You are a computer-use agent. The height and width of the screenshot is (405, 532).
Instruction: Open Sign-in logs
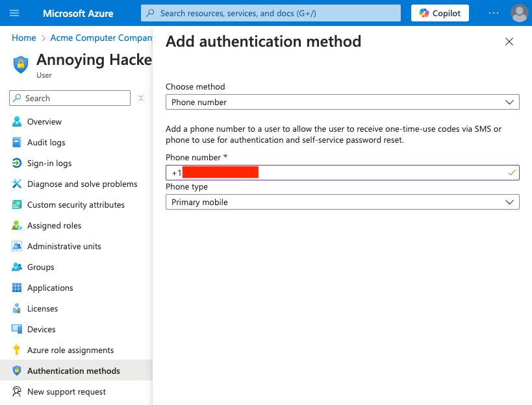pos(77,163)
